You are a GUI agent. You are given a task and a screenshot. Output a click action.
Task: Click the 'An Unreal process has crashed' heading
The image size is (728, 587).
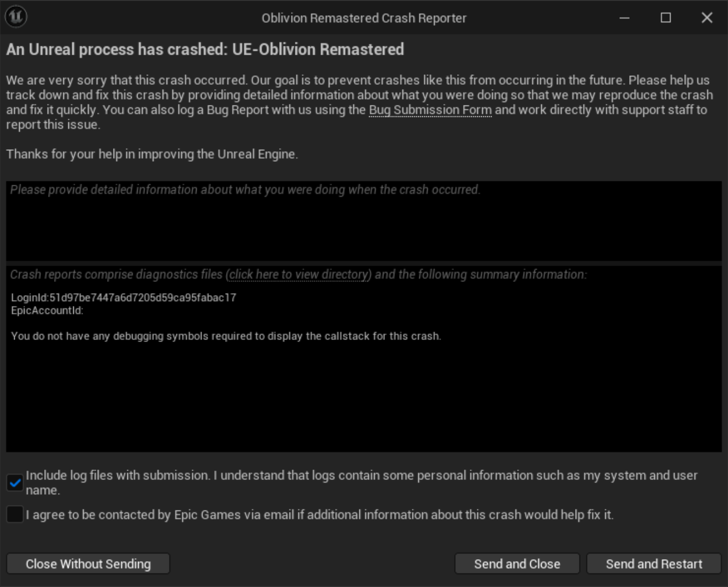(x=205, y=50)
